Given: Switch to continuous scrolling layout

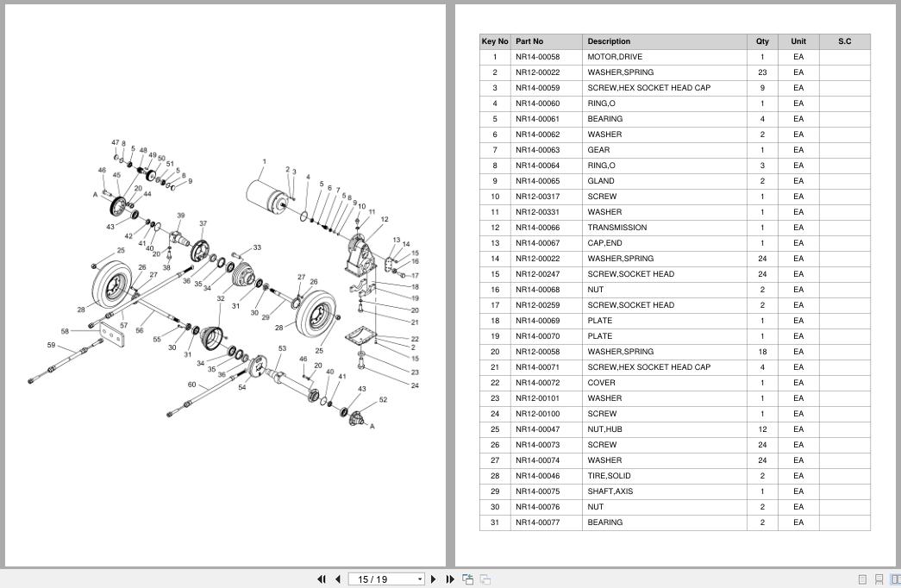Looking at the screenshot, I should (879, 579).
